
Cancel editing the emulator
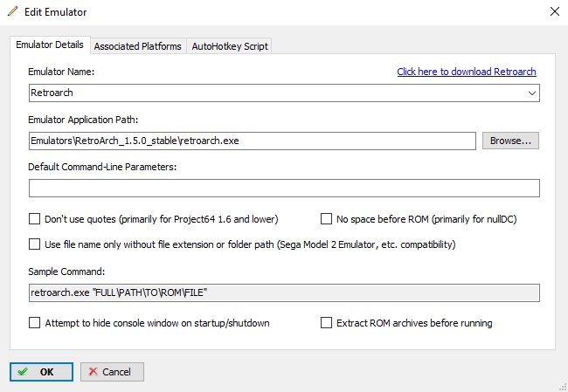[112, 372]
